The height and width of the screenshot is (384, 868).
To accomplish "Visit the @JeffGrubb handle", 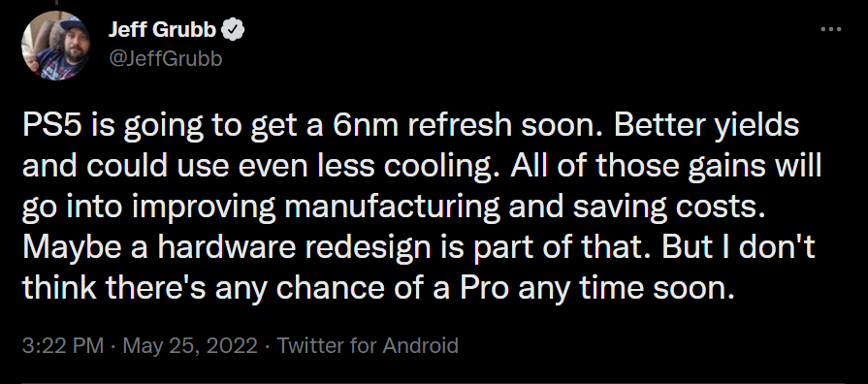I will point(166,57).
